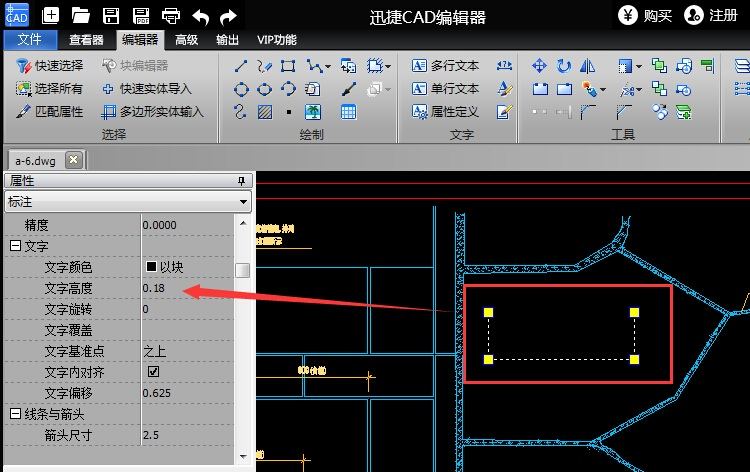Open the 标注 object type dropdown
Viewport: 750px width, 472px height.
coord(243,201)
